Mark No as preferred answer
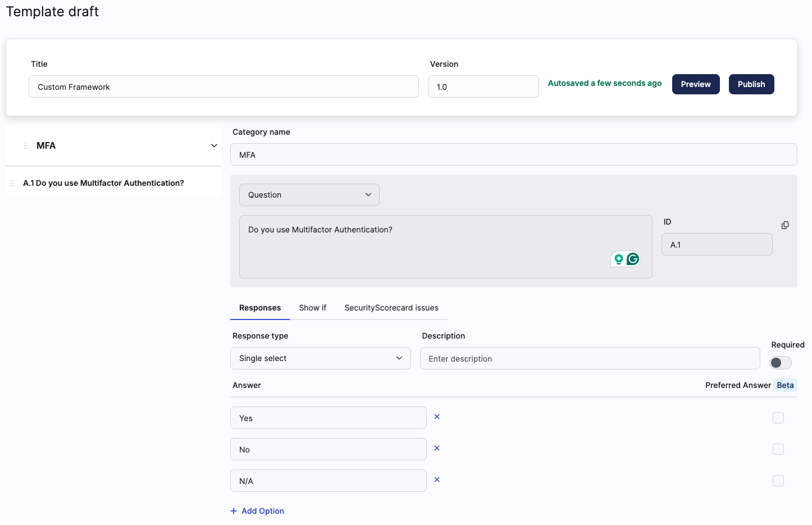This screenshot has width=812, height=525. pyautogui.click(x=778, y=449)
